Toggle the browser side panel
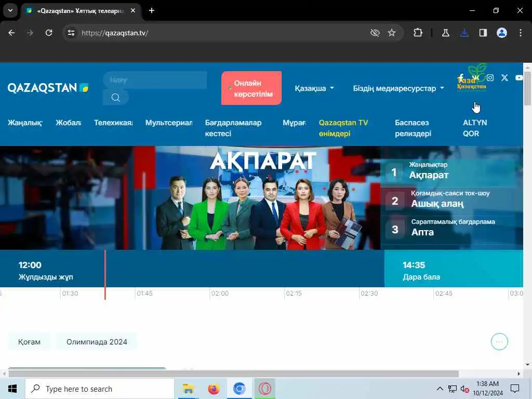Image resolution: width=532 pixels, height=399 pixels. tap(483, 33)
